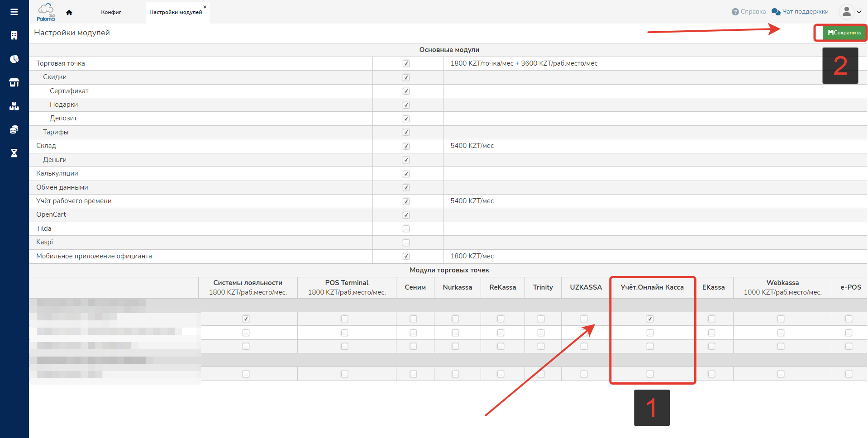Screen dimensions: 868x438
Task: Open the Справка help link
Action: pos(749,12)
